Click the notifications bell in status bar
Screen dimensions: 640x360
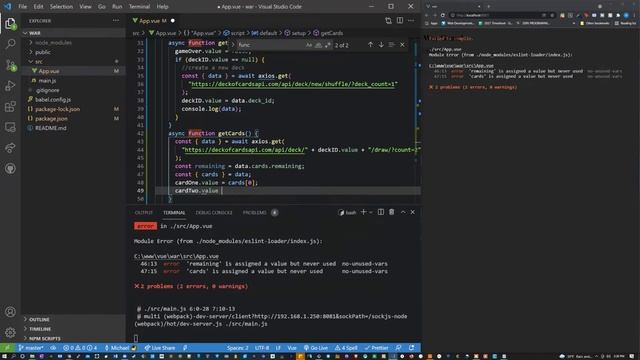(412, 348)
